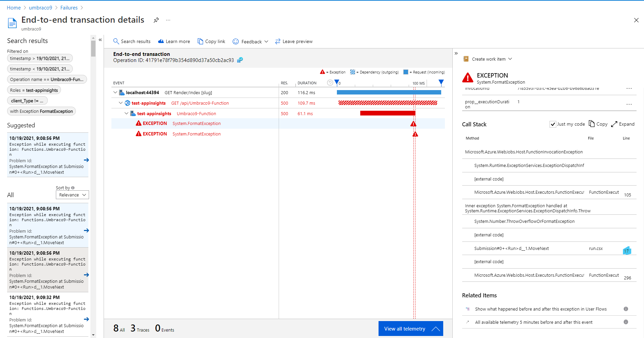Click the left timeline range handle
This screenshot has width=644, height=338.
click(337, 82)
